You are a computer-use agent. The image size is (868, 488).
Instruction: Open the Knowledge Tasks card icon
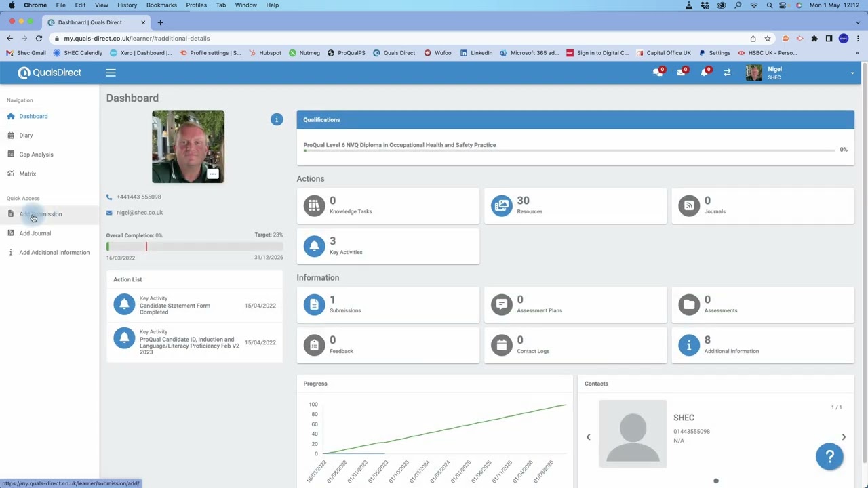pos(314,205)
